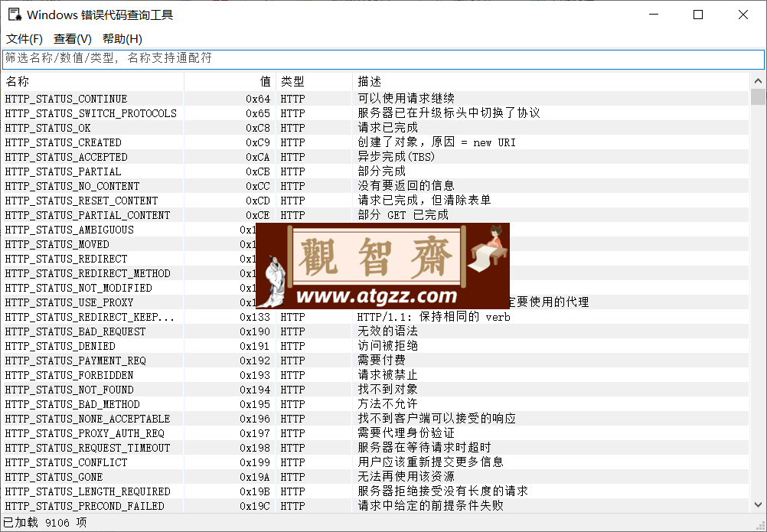
Task: Click description 服务器在等待请求时超时
Action: click(x=424, y=448)
